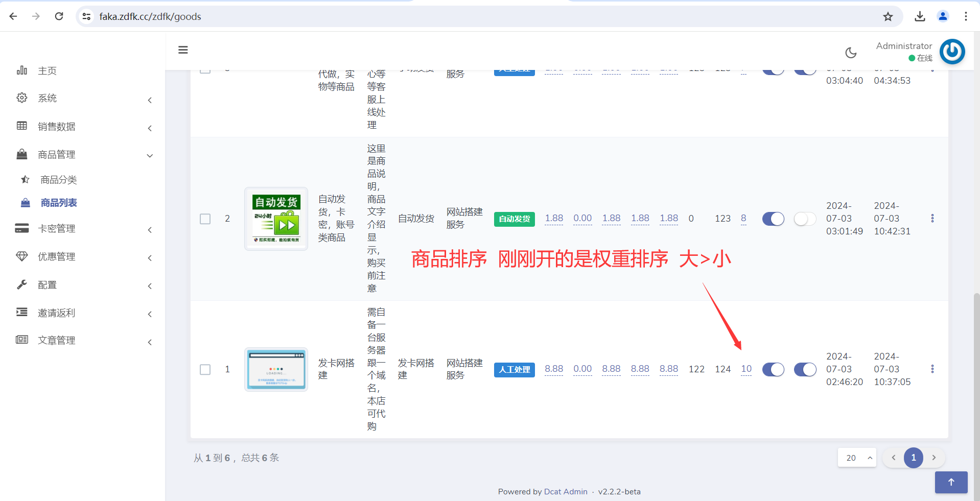Expand 邀请返利 menu chevron
980x501 pixels.
150,314
